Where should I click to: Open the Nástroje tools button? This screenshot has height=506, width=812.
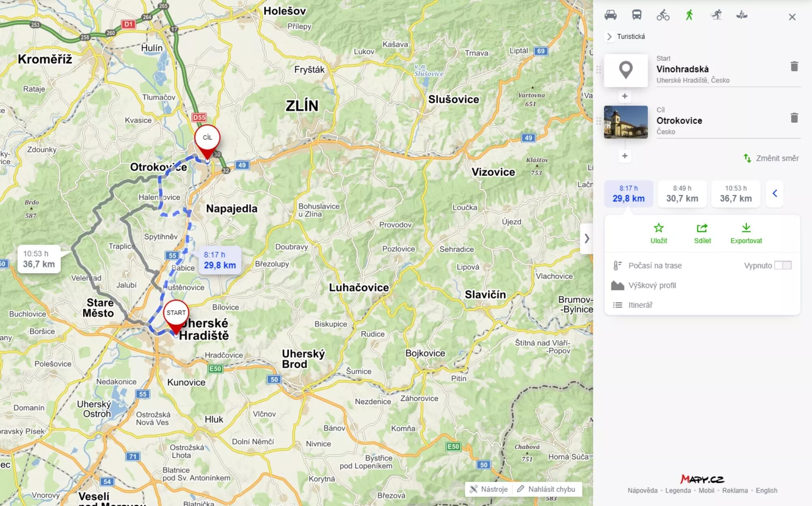(x=489, y=489)
